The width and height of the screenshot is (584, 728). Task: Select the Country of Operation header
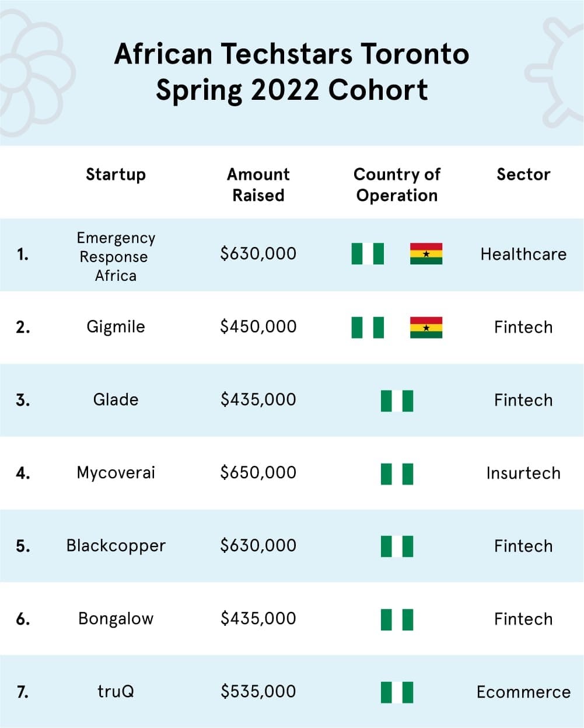[397, 184]
